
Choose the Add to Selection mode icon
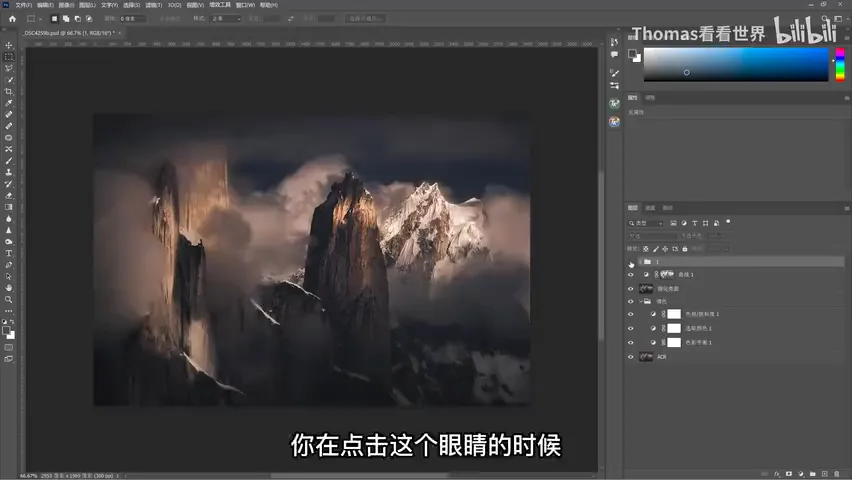tap(66, 18)
